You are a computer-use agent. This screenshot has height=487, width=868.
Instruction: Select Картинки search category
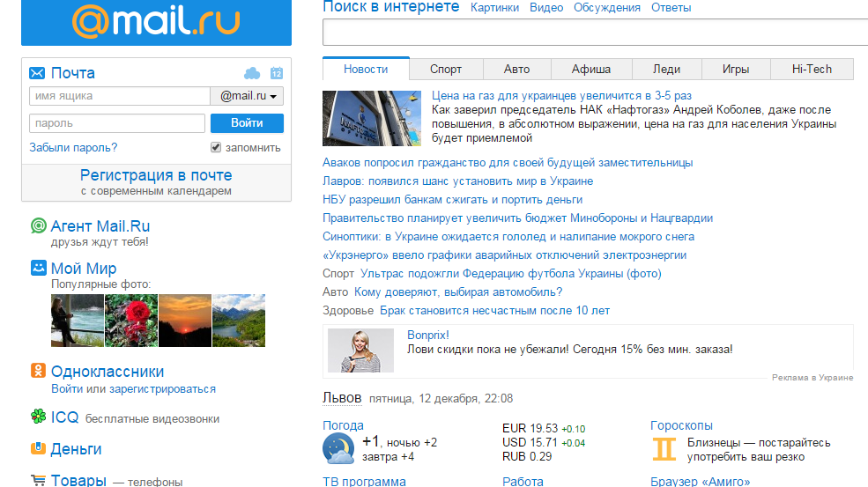(495, 8)
